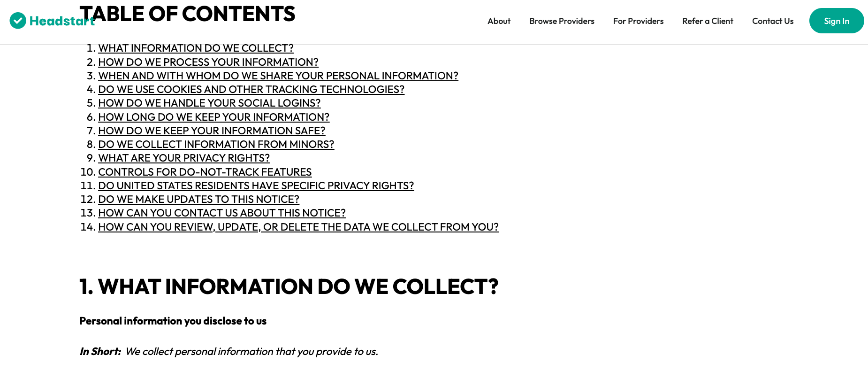Open Contact Us from the header
Viewport: 868px width, 371px height.
click(773, 21)
